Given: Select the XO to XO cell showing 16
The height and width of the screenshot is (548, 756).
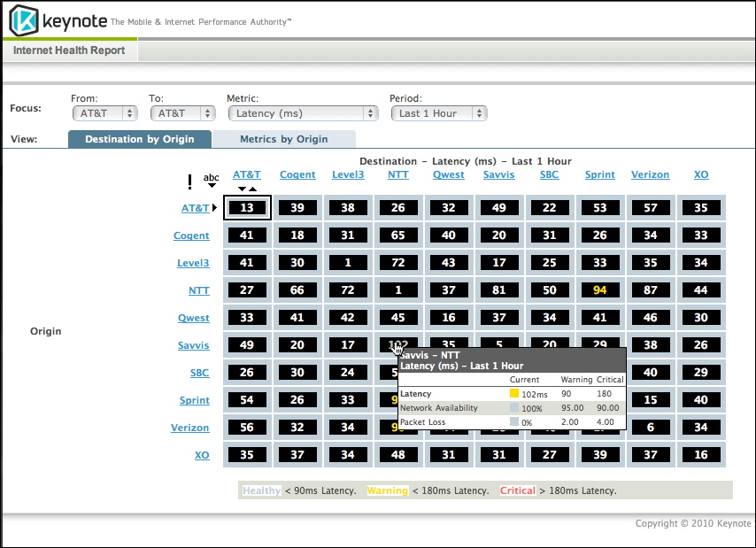Looking at the screenshot, I should 701,454.
